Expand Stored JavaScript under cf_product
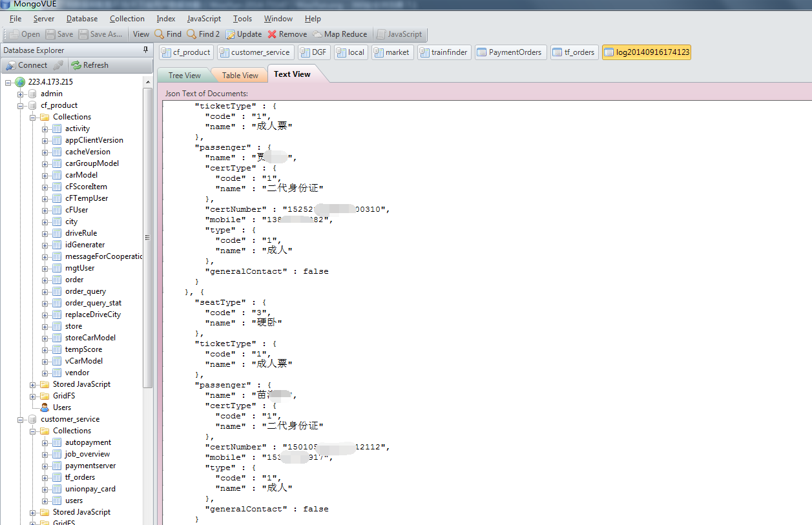This screenshot has width=812, height=525. pyautogui.click(x=33, y=384)
